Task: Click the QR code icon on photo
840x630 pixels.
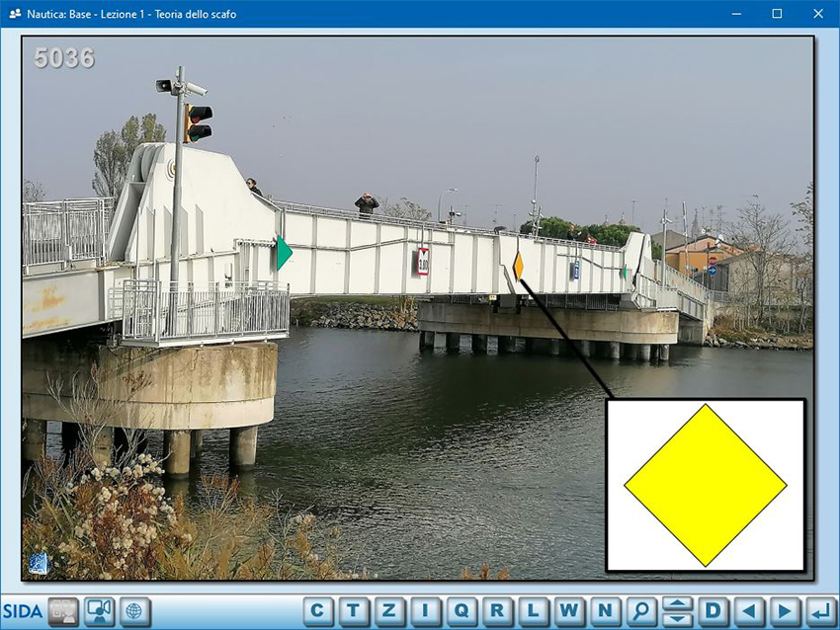Action: [39, 563]
